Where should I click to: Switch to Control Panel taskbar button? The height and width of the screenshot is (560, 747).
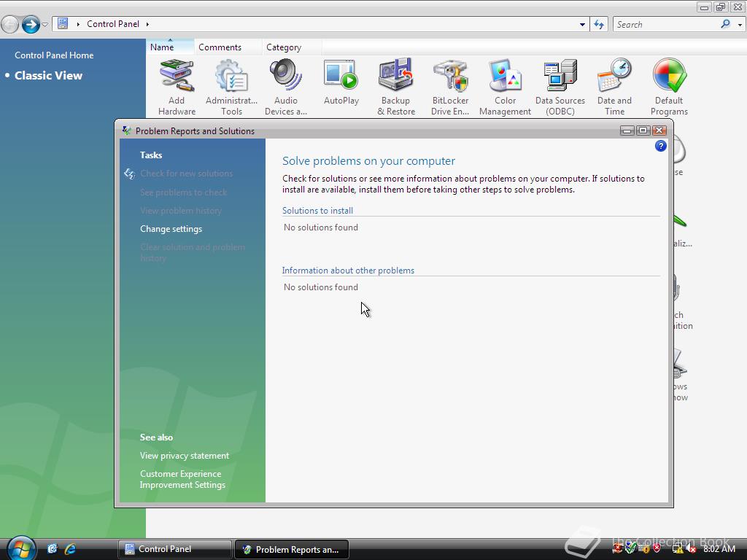point(174,549)
